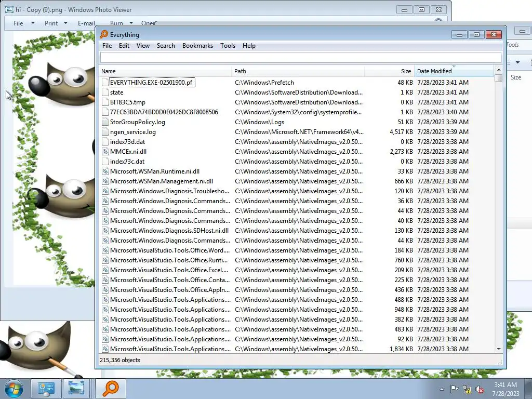Sort results by Date Modified column header
Viewport: 532px width, 399px height.
[x=454, y=71]
